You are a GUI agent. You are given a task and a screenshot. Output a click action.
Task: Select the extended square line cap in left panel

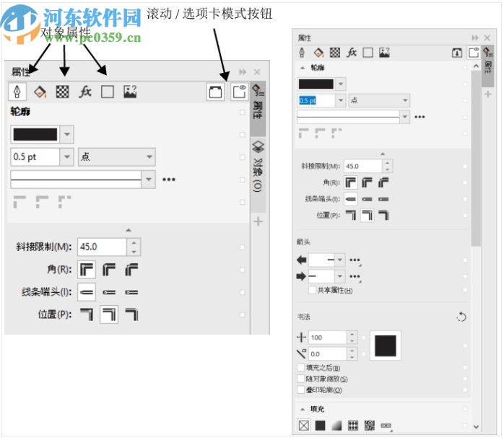(131, 292)
